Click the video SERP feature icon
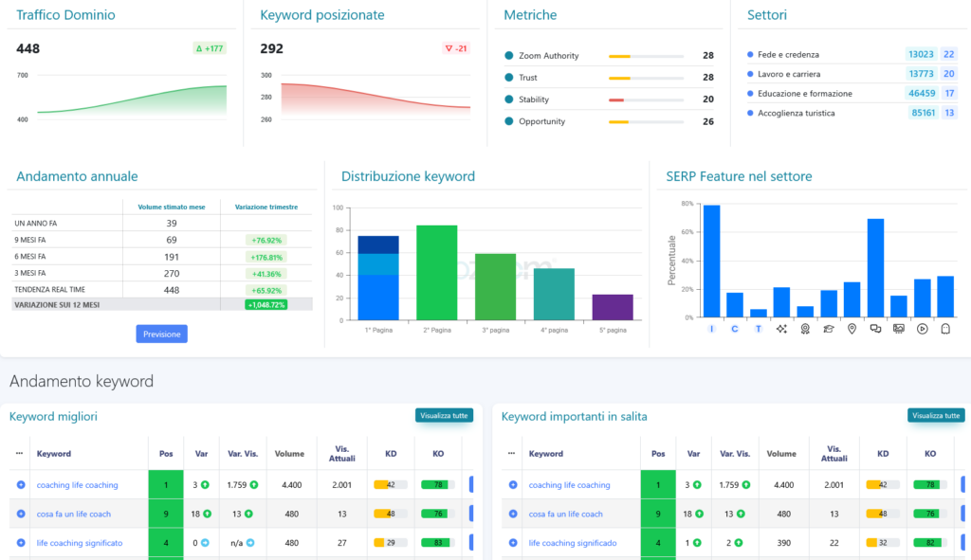Screen dimensions: 971x560 coord(922,329)
